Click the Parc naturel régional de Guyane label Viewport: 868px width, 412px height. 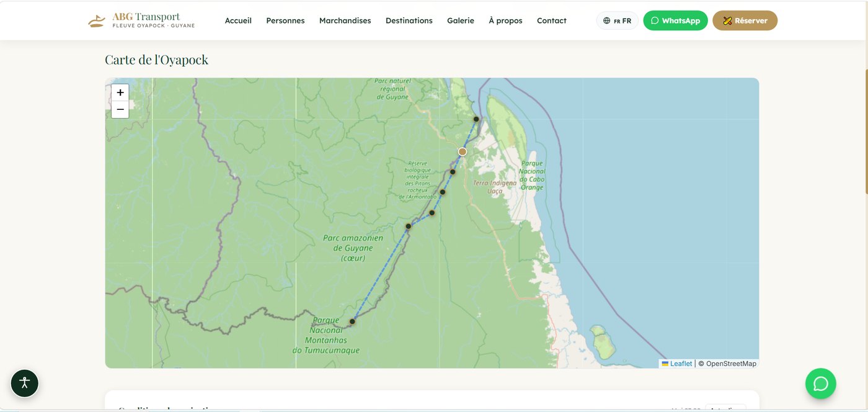tap(393, 89)
